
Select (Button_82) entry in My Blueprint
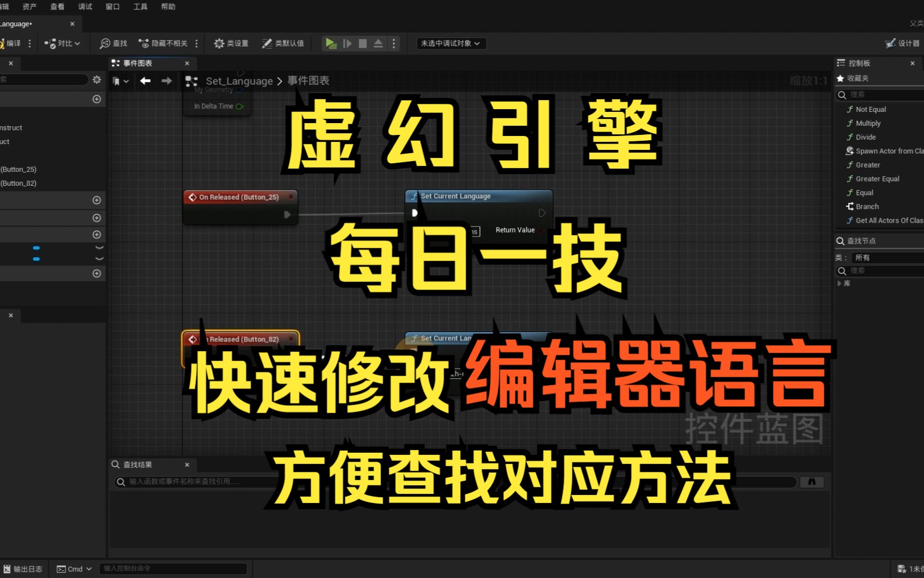tap(19, 183)
